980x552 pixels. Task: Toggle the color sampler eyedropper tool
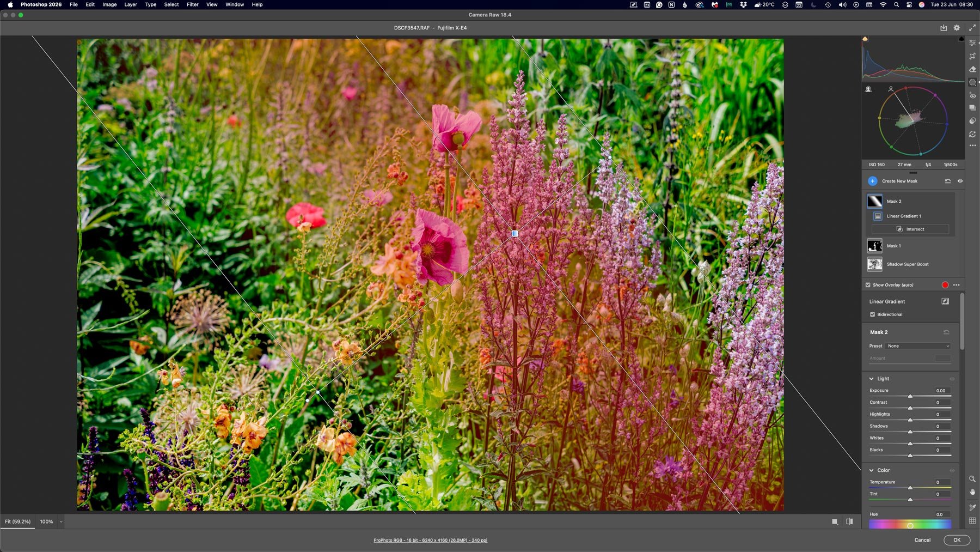[x=972, y=507]
